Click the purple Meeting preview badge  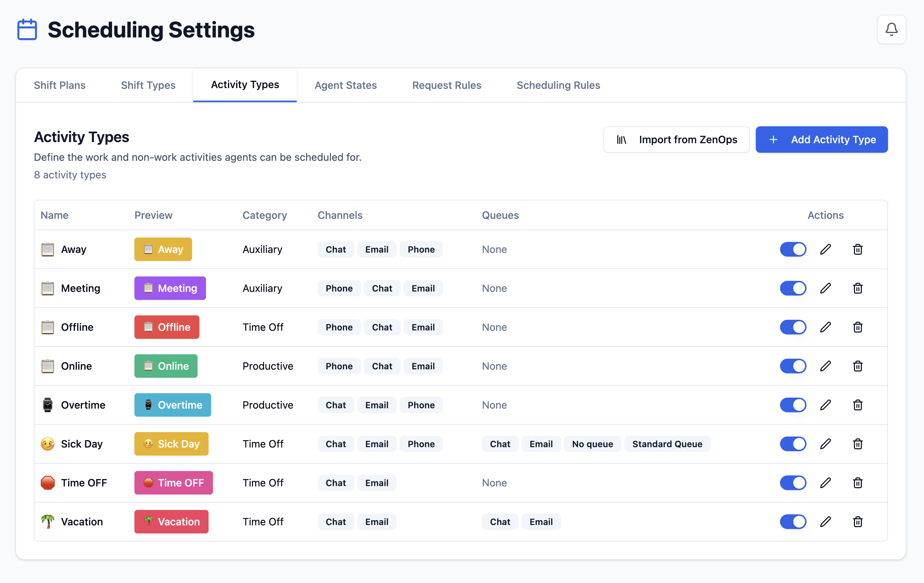(x=170, y=288)
